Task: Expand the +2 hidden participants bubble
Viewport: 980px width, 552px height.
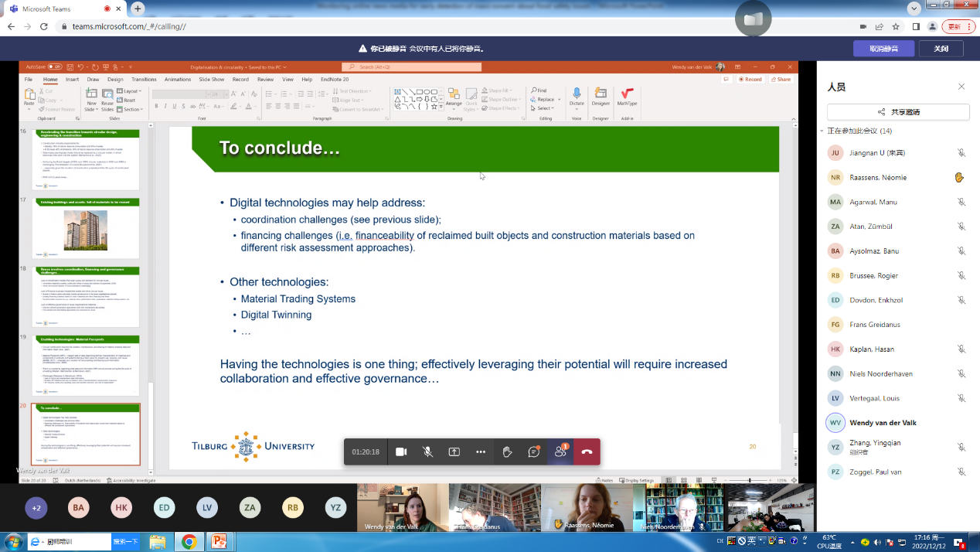Action: tap(36, 508)
